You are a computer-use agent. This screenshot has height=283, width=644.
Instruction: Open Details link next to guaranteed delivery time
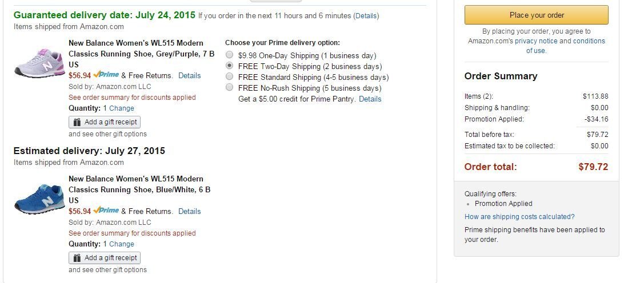click(x=366, y=16)
